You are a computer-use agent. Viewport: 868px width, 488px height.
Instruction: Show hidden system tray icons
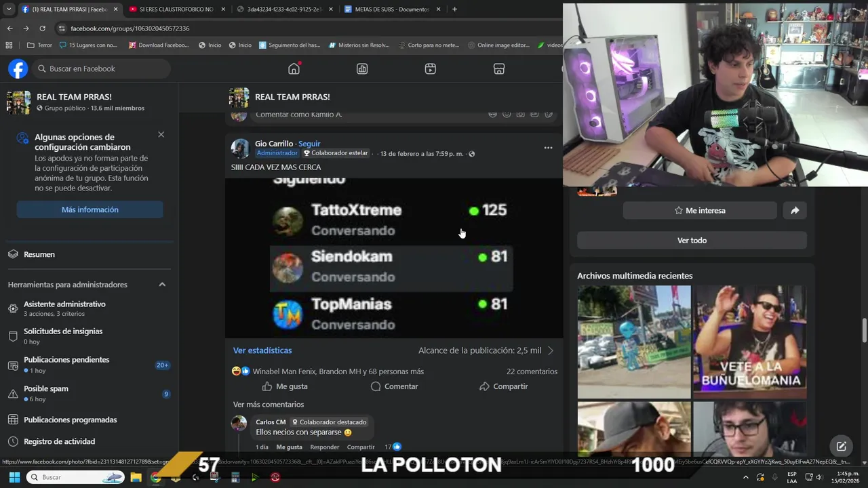(x=746, y=477)
